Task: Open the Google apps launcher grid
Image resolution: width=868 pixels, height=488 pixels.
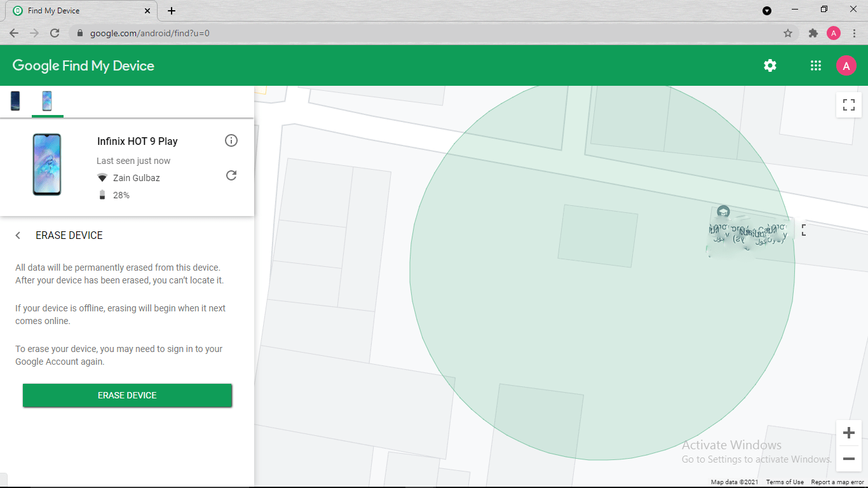Action: coord(815,65)
